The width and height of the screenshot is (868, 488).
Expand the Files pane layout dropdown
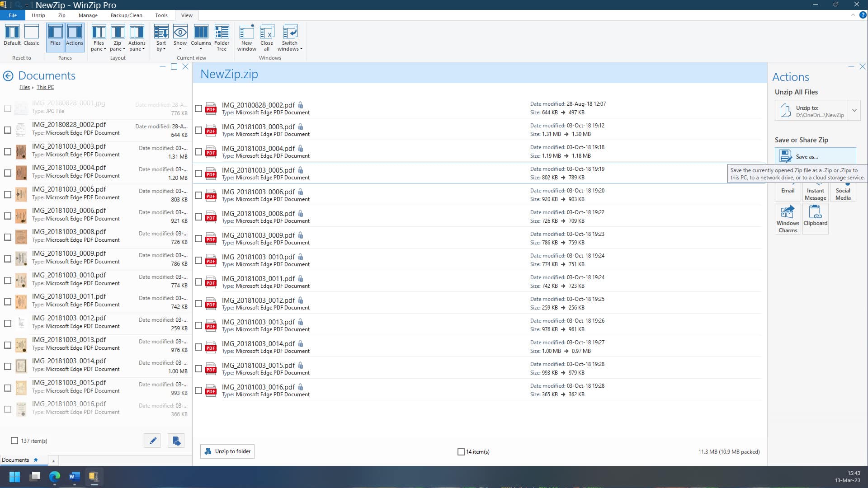click(99, 38)
